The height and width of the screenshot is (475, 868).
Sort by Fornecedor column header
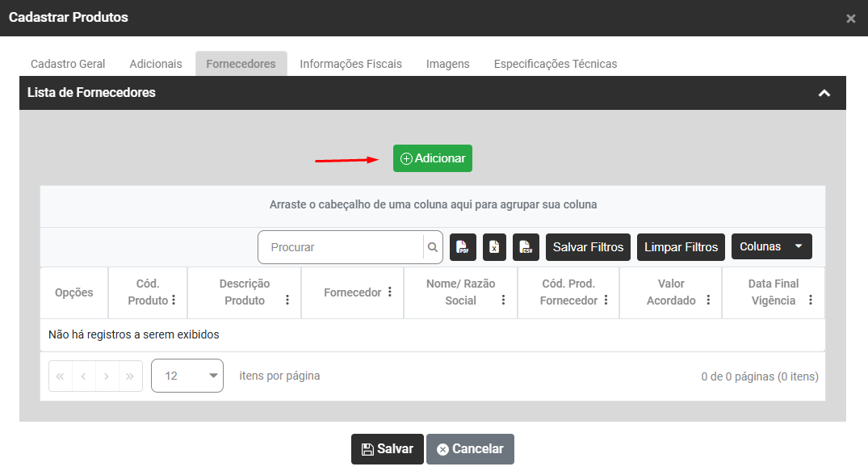(353, 292)
